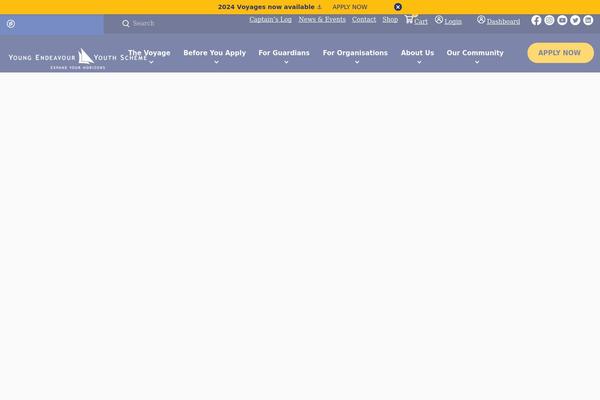Click the compass icon at top left
Viewport: 600px width, 400px height.
click(11, 24)
